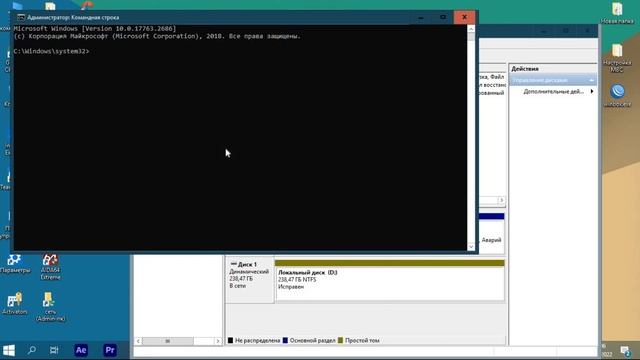The image size is (640, 360).
Task: Open the Параметры desktop shortcut
Action: coord(15,263)
